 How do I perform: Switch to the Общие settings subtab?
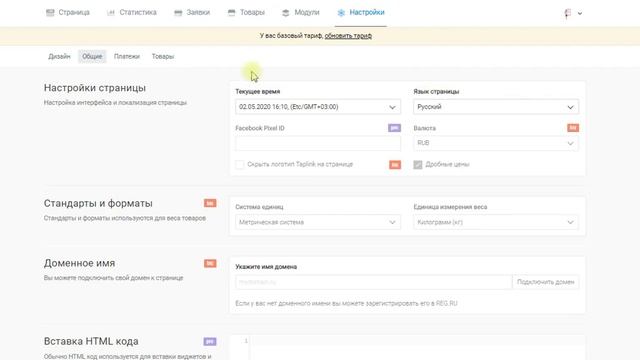(92, 56)
